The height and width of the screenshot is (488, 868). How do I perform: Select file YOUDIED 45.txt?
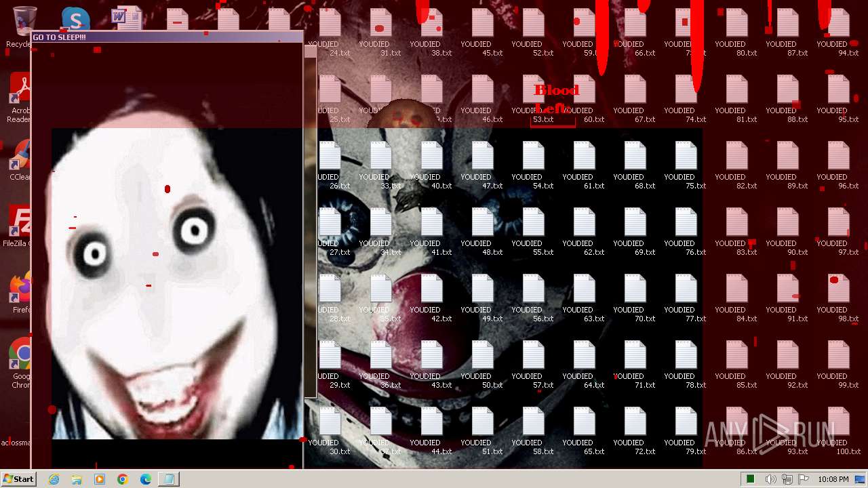482,33
